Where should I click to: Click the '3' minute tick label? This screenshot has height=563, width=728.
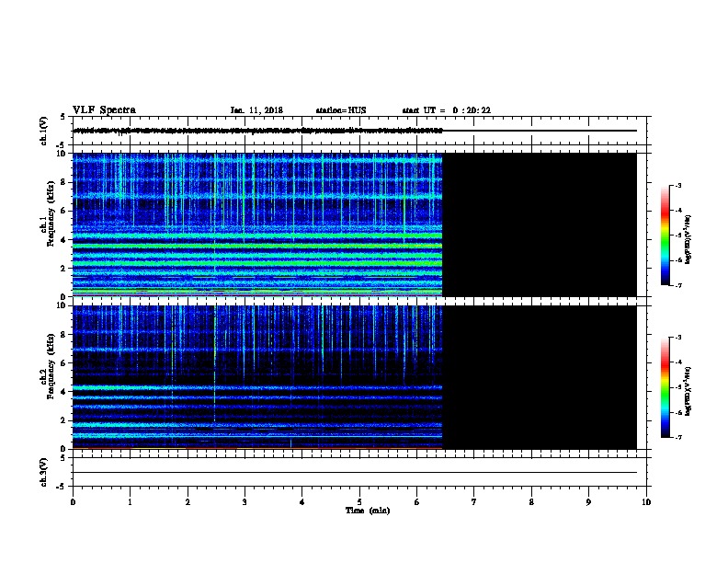pyautogui.click(x=245, y=502)
